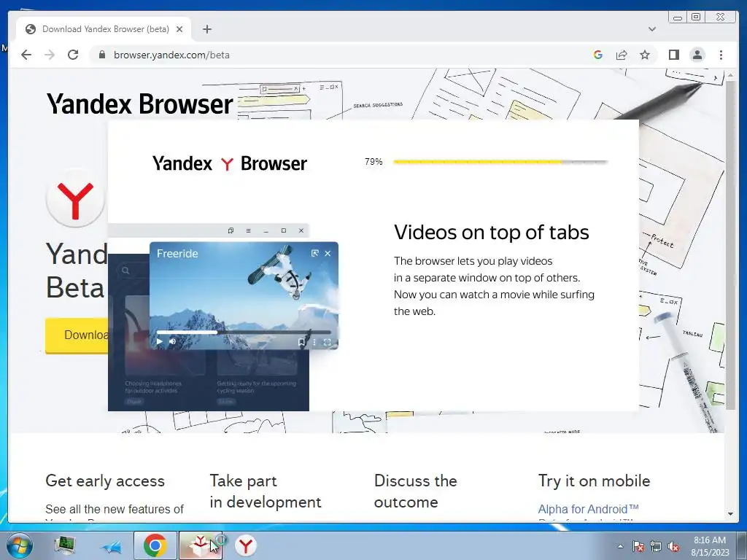Image resolution: width=747 pixels, height=560 pixels.
Task: Open a new tab with plus button
Action: [x=206, y=29]
